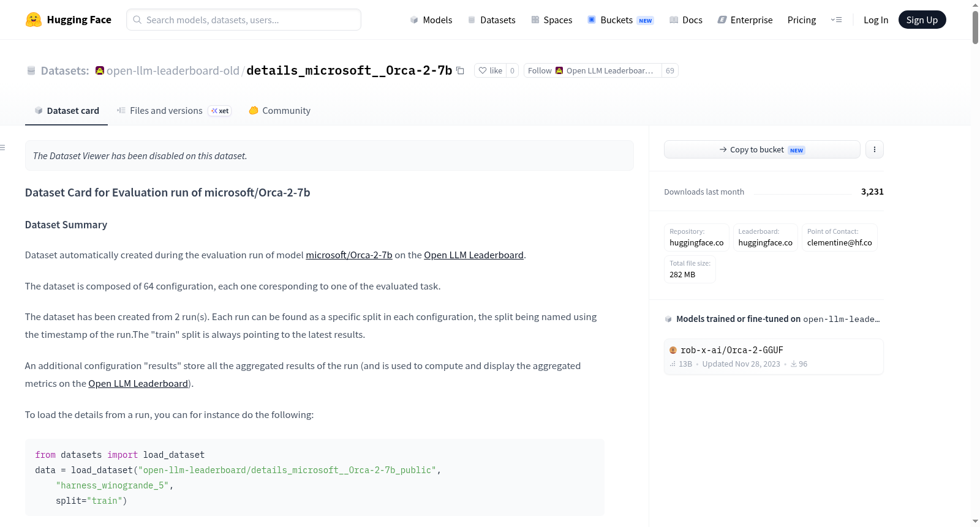980x527 pixels.
Task: Click the xet badge beside Files and versions
Action: point(220,111)
